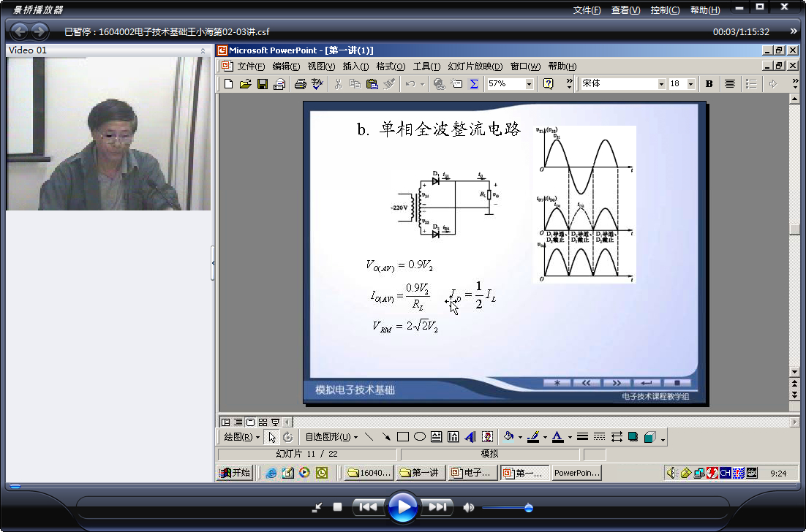
Task: Toggle Bold formatting button
Action: point(709,84)
